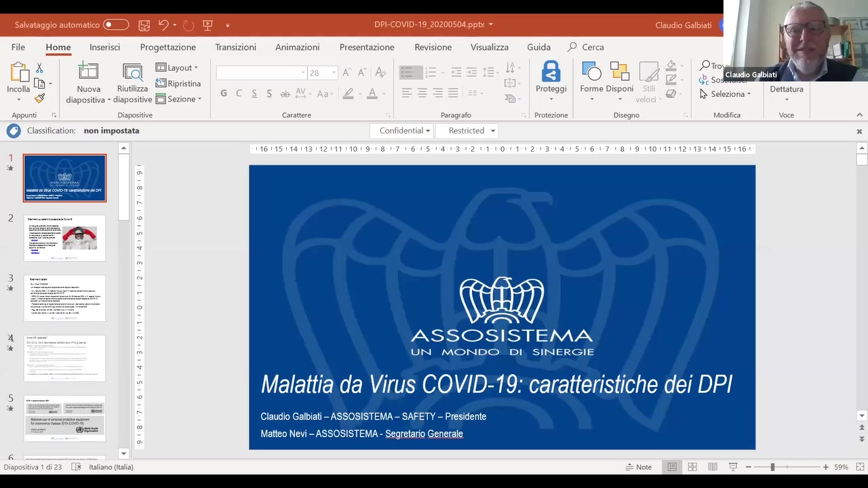Toggle the Salvataggio automatico switch
This screenshot has width=868, height=488.
click(x=116, y=25)
